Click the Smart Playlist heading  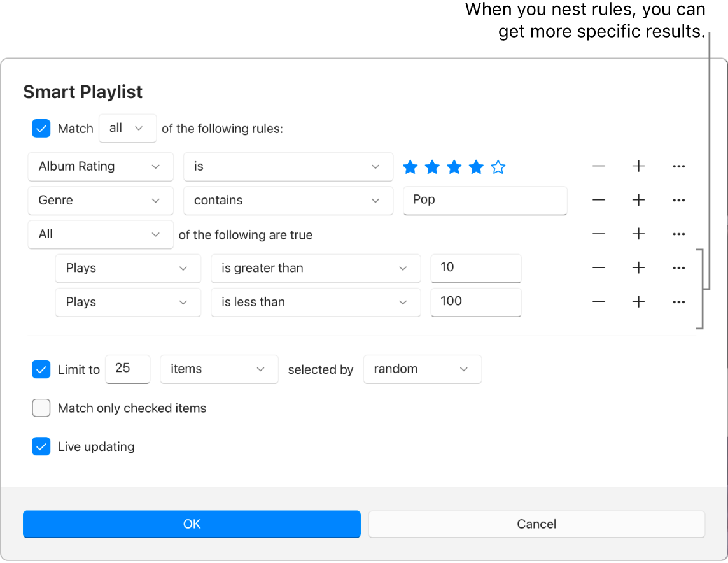click(x=83, y=92)
